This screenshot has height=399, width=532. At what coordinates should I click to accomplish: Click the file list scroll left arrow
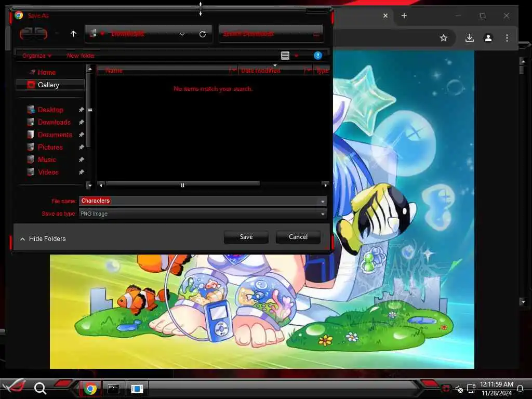point(101,185)
